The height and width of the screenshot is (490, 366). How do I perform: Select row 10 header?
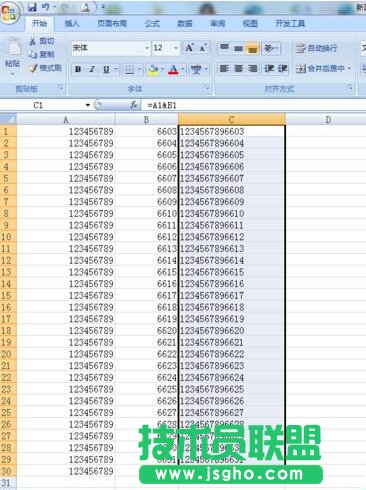(8, 237)
